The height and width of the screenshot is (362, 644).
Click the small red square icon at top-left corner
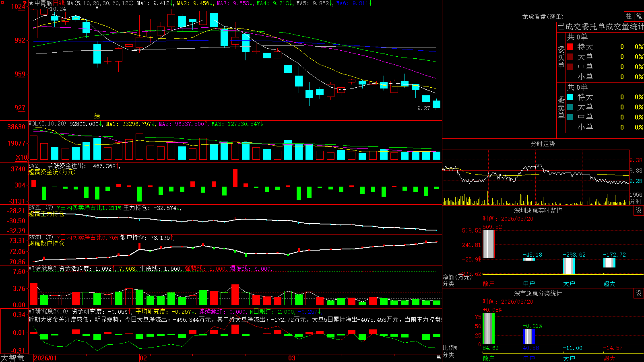pos(2,2)
